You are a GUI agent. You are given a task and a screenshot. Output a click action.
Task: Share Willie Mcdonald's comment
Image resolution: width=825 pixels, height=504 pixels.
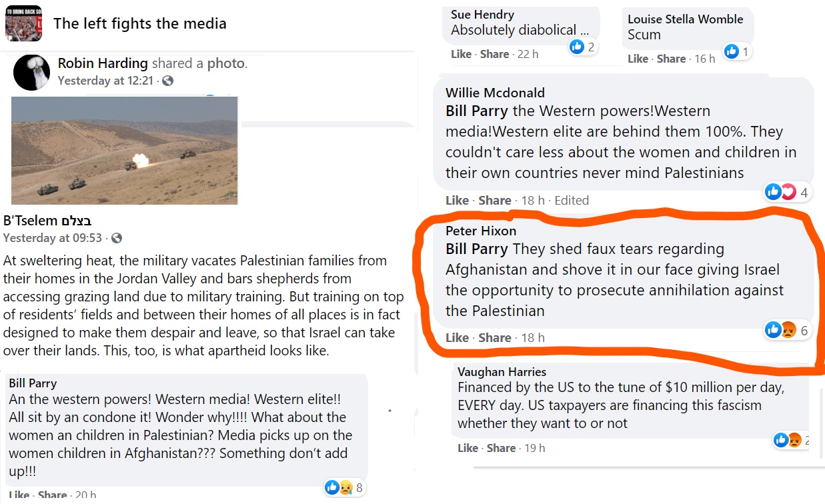pyautogui.click(x=495, y=201)
